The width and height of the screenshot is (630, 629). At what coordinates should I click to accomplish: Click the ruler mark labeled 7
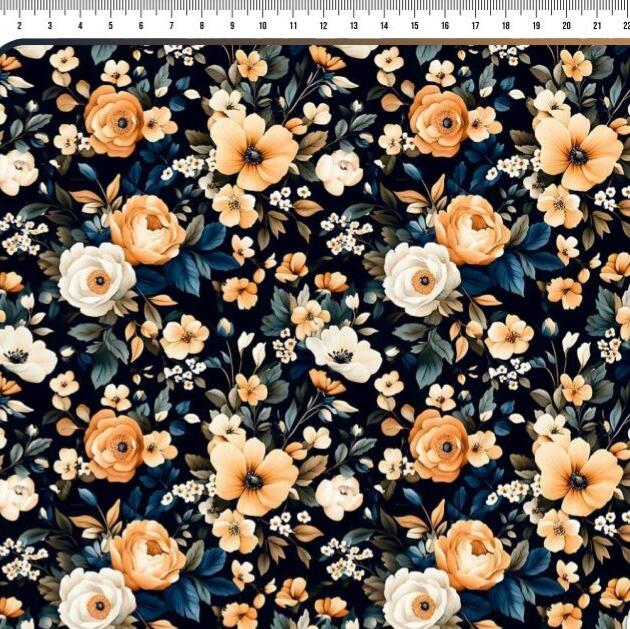coord(172,26)
